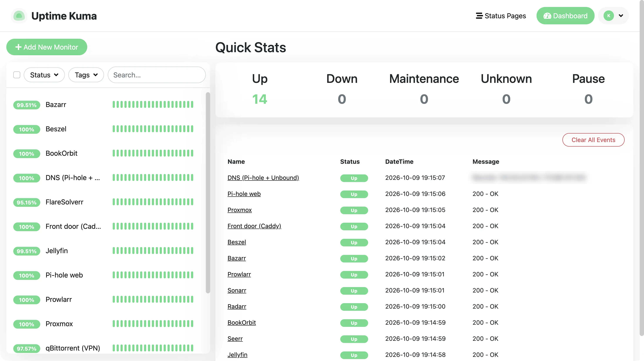The width and height of the screenshot is (644, 361).
Task: Click the Up status badge for Radarr
Action: (x=354, y=307)
